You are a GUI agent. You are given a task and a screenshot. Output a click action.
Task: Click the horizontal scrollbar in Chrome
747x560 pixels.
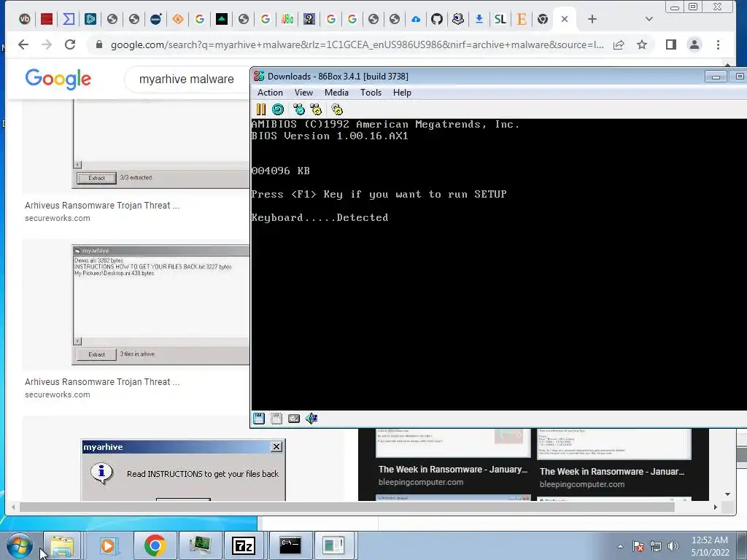(x=347, y=507)
